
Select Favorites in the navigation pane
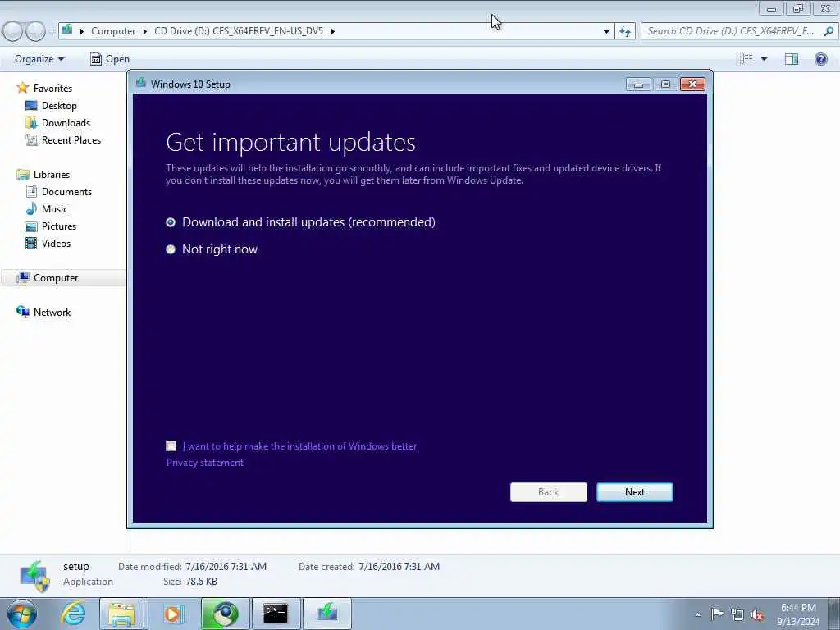coord(52,88)
